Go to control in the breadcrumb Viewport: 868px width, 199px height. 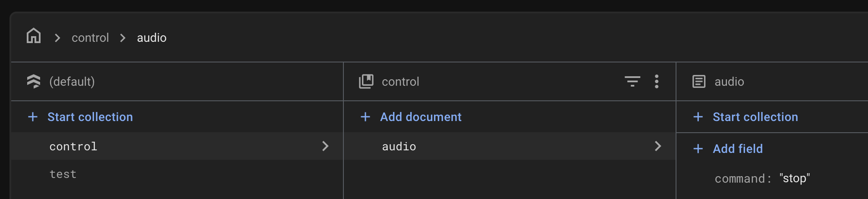(90, 38)
